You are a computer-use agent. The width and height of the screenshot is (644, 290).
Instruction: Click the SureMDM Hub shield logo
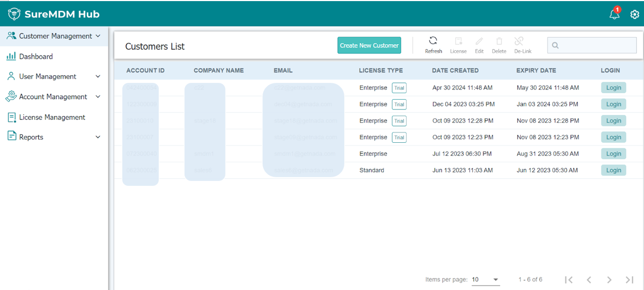14,14
